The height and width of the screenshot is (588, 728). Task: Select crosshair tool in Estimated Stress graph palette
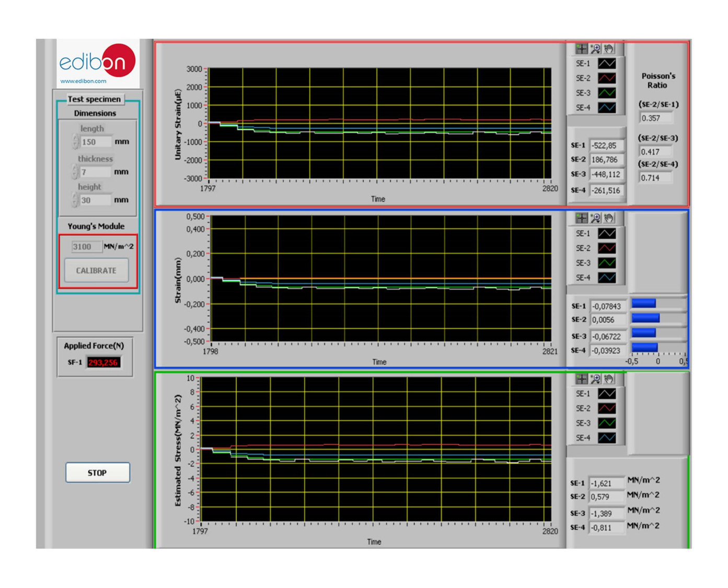click(x=581, y=378)
